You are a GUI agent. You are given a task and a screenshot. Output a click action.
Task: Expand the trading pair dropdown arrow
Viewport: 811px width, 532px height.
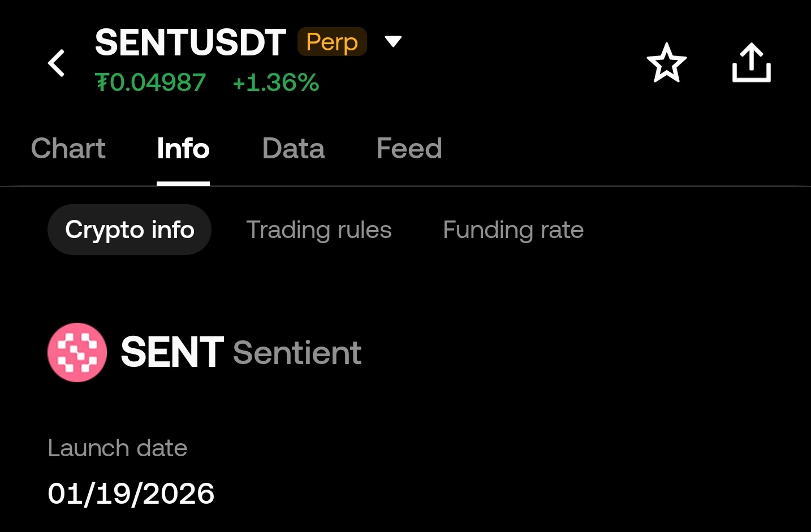[393, 41]
